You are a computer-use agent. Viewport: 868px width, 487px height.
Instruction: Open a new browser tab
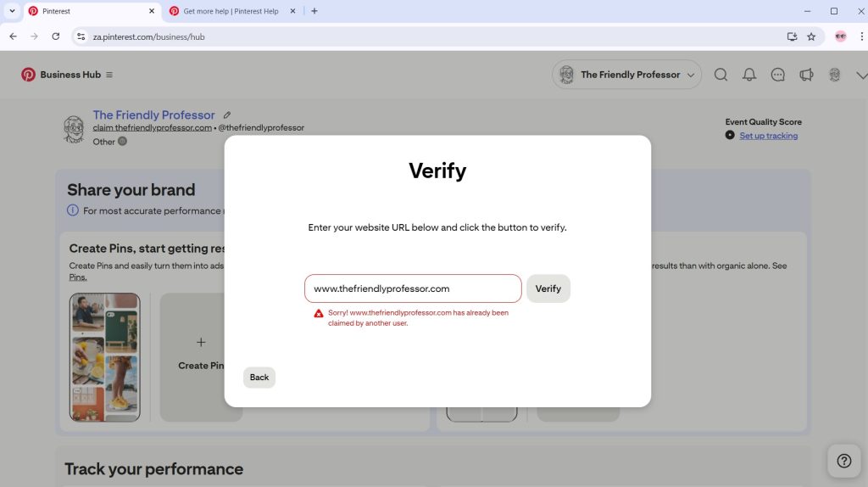pos(314,11)
